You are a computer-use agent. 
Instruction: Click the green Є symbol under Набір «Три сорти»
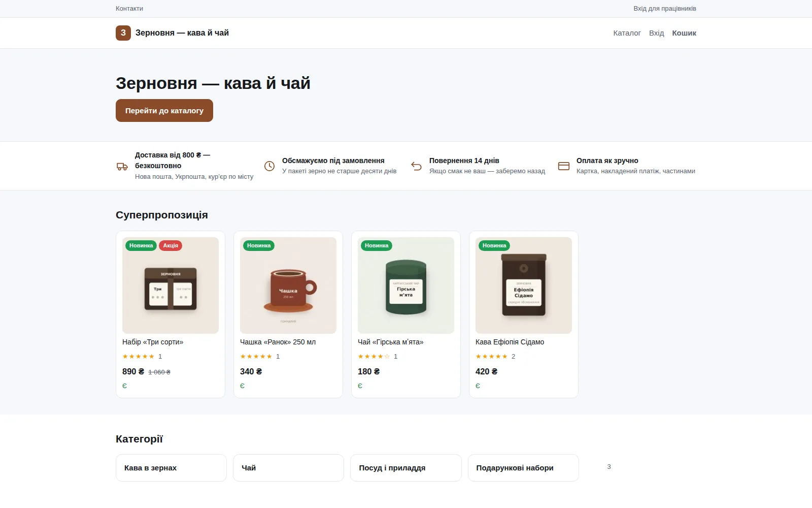pyautogui.click(x=124, y=386)
